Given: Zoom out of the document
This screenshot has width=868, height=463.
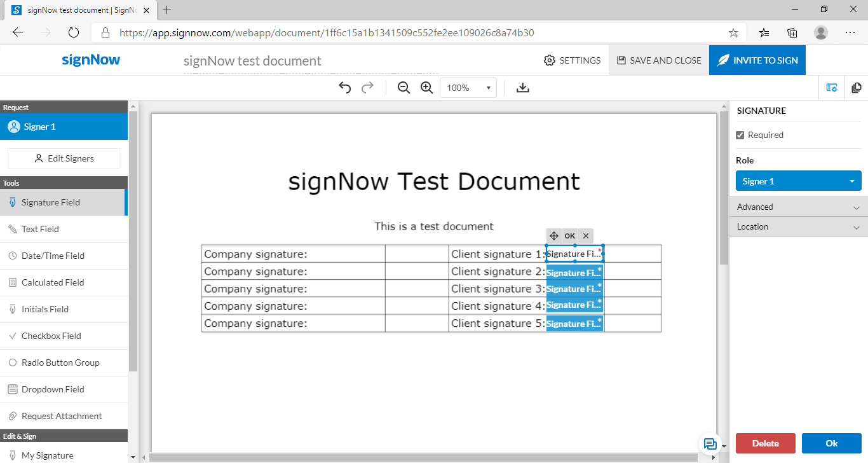Looking at the screenshot, I should pyautogui.click(x=403, y=88).
